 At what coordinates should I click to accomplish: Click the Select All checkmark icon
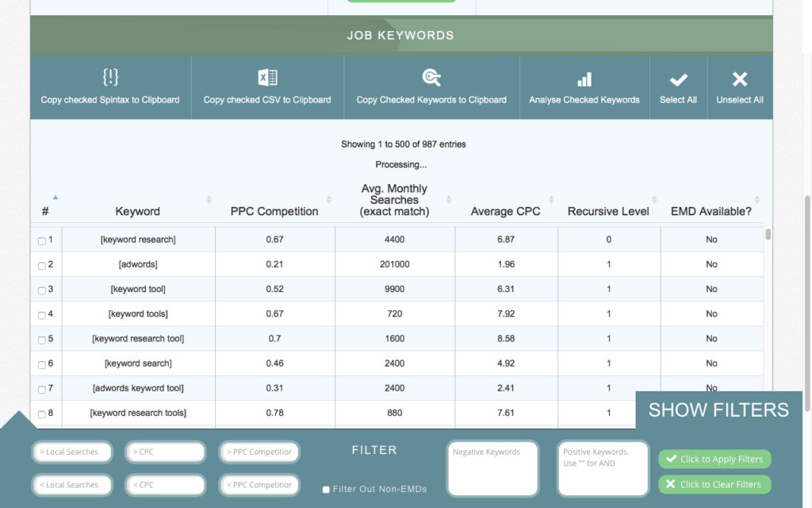click(x=678, y=79)
